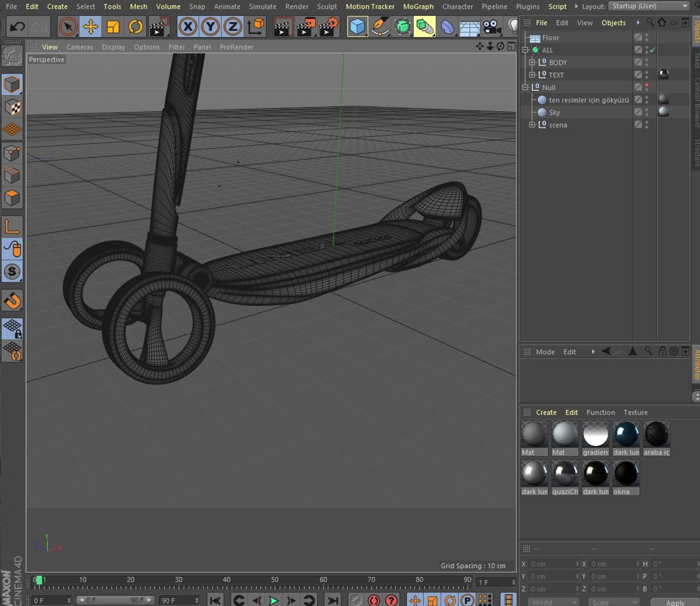The image size is (700, 606).
Task: Open the Simulate menu
Action: click(x=263, y=6)
